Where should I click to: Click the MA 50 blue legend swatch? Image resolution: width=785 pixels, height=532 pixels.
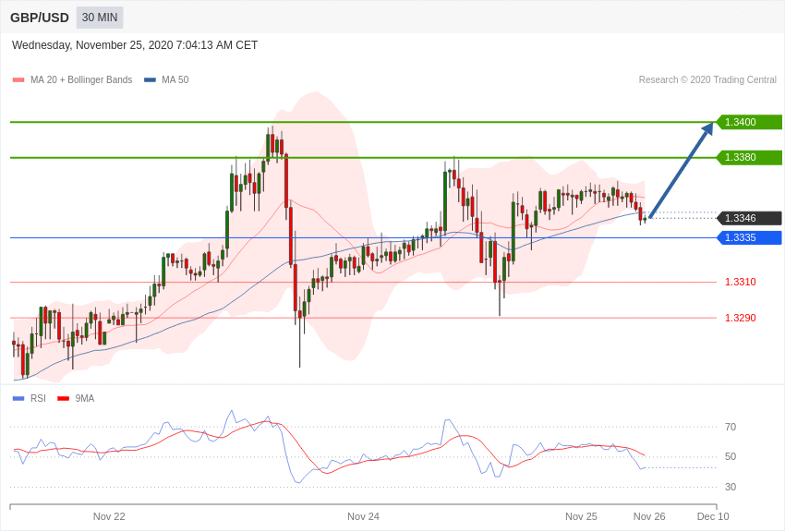pos(150,80)
